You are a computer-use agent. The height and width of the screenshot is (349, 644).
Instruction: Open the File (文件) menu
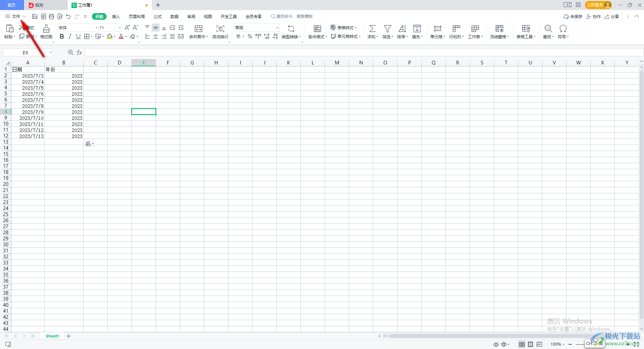[15, 16]
